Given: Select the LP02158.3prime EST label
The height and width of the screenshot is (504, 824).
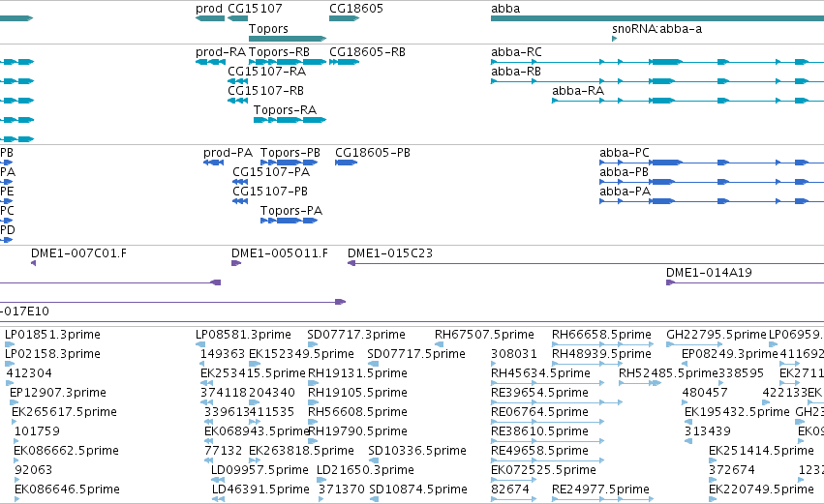Looking at the screenshot, I should (x=52, y=354).
